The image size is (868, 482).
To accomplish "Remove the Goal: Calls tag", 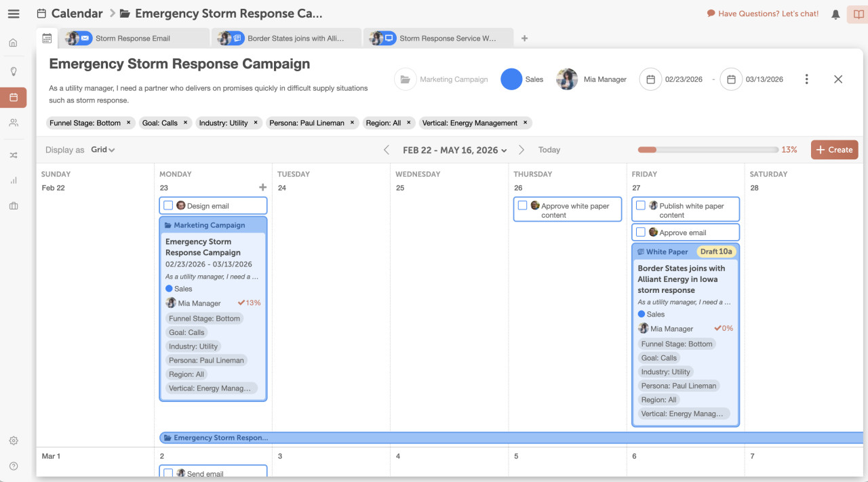I will point(185,123).
